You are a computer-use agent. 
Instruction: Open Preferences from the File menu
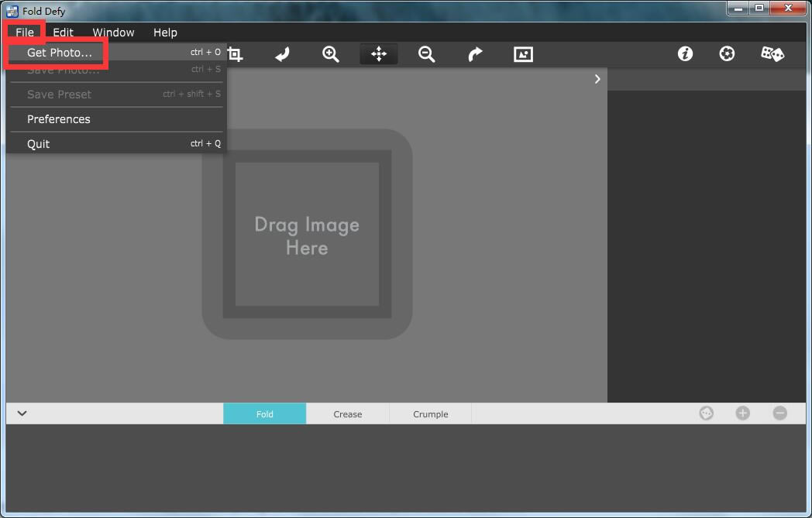point(59,119)
